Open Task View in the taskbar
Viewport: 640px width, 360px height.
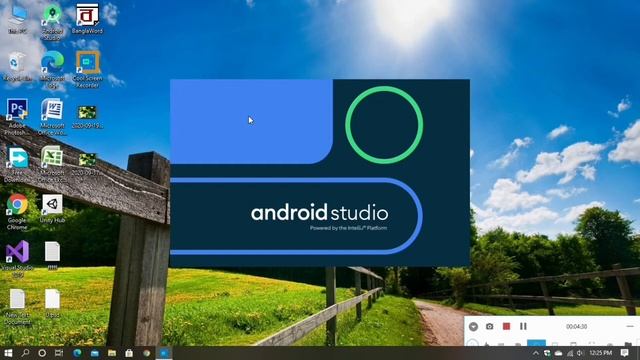[x=59, y=353]
